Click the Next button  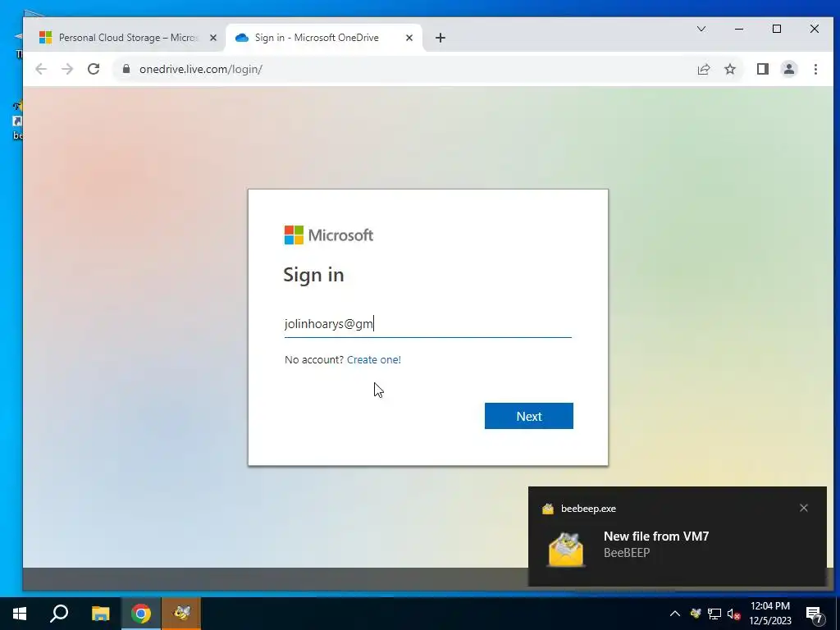point(529,416)
